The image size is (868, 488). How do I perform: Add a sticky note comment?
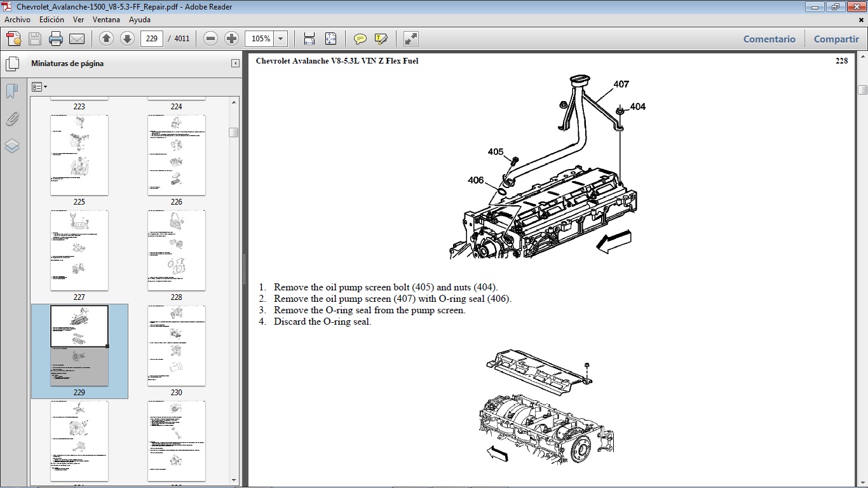click(360, 39)
